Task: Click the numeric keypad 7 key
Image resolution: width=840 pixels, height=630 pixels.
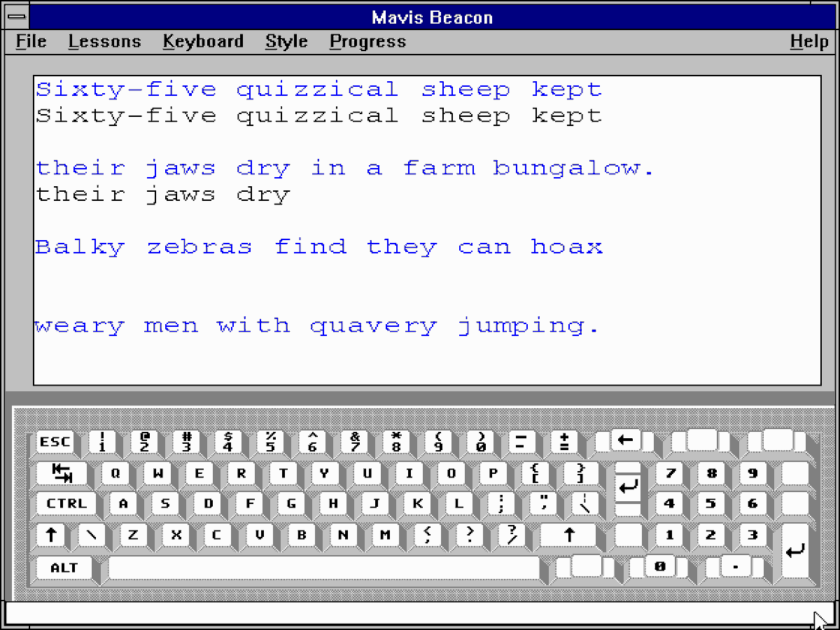Action: click(670, 473)
